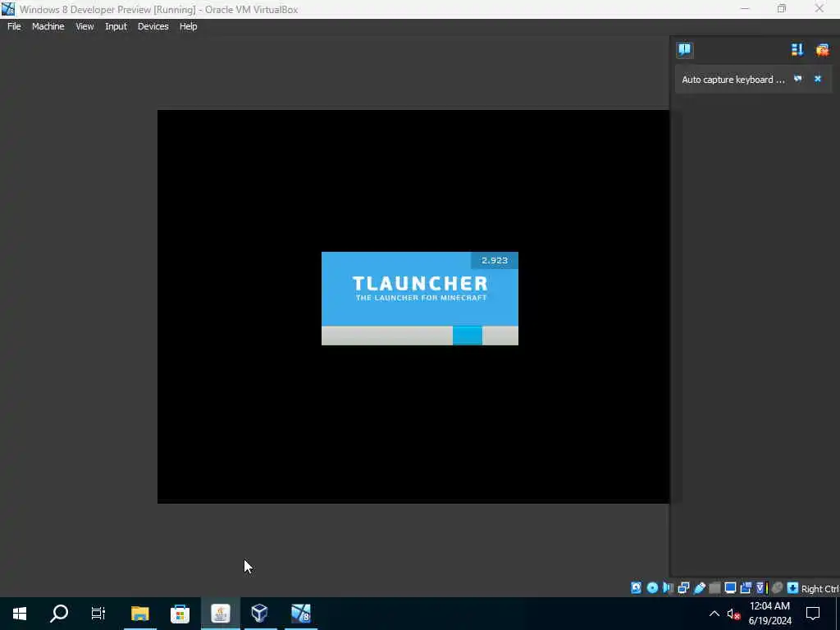
Task: Click the mouse integration status icon
Action: [x=778, y=587]
